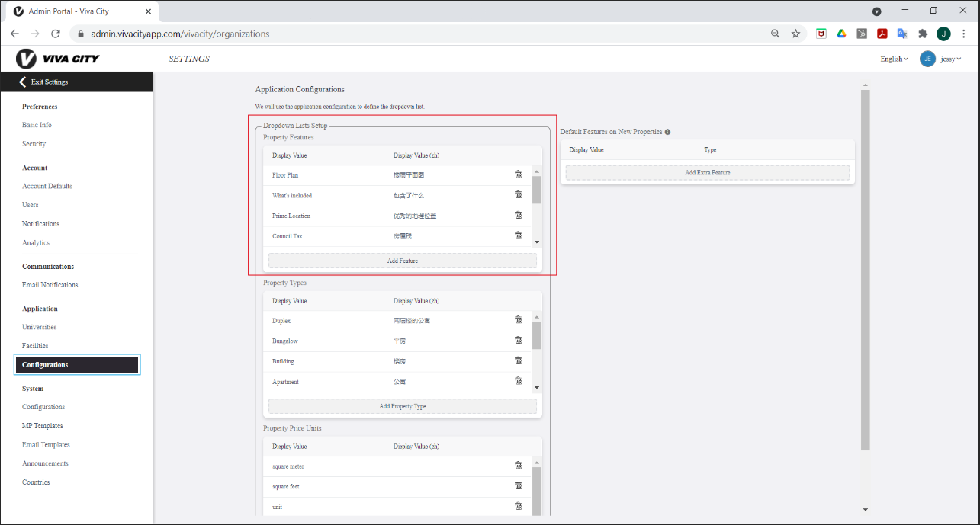Click the browser address bar URL
Viewport: 980px width, 525px height.
180,34
